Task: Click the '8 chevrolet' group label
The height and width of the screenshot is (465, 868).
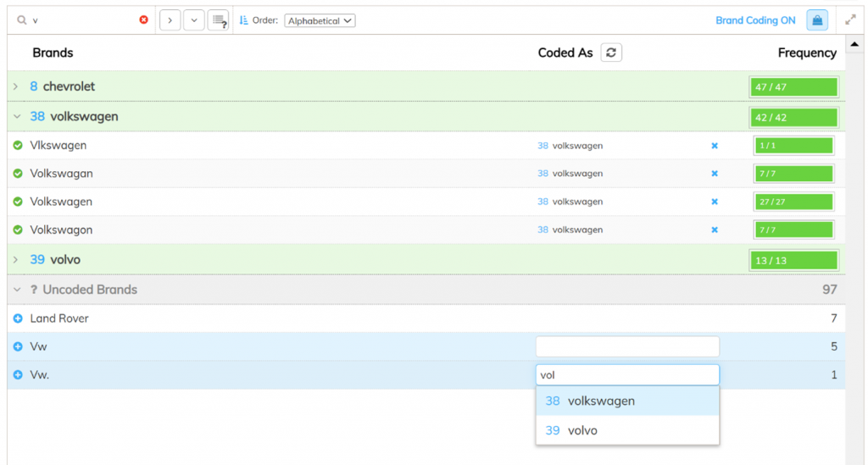Action: pyautogui.click(x=62, y=86)
